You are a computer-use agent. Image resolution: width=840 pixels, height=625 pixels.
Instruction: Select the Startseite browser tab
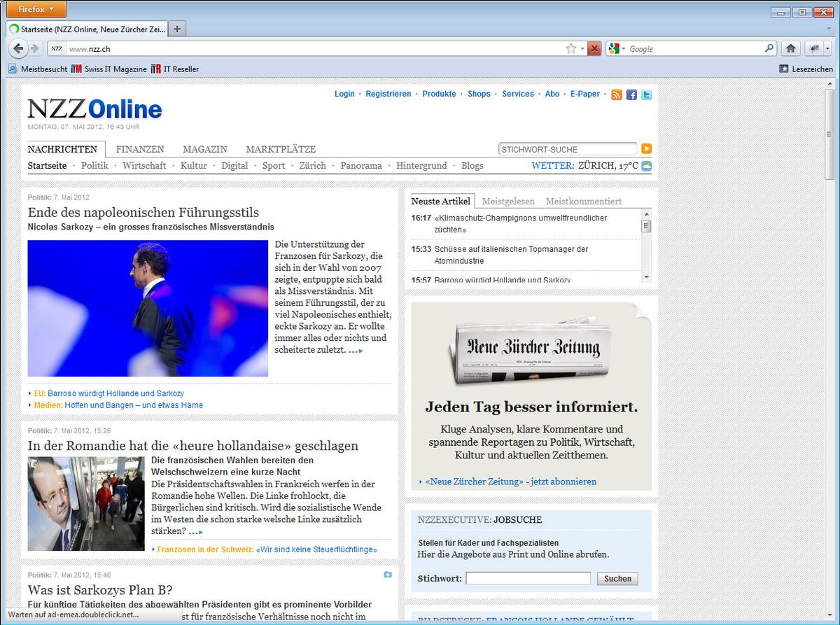click(87, 29)
